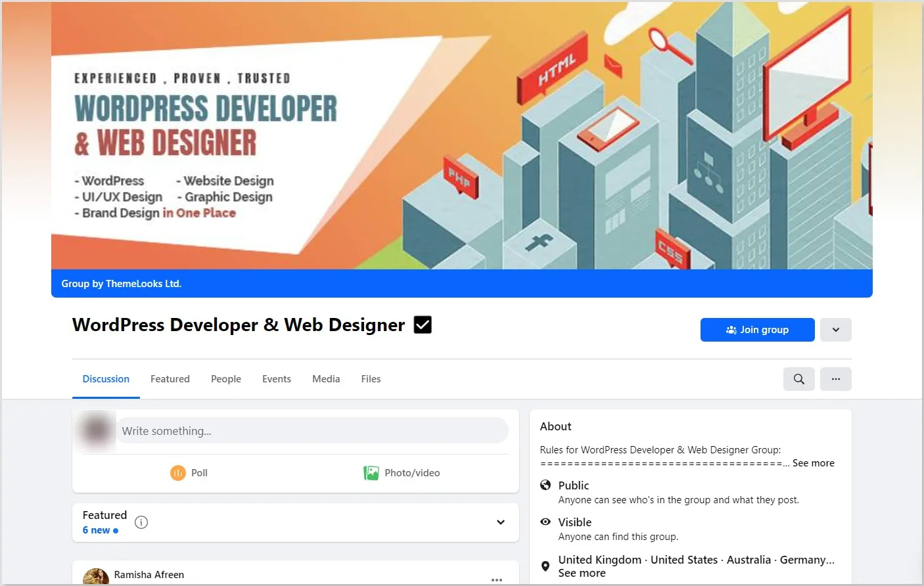Select the Media tab

coord(326,379)
